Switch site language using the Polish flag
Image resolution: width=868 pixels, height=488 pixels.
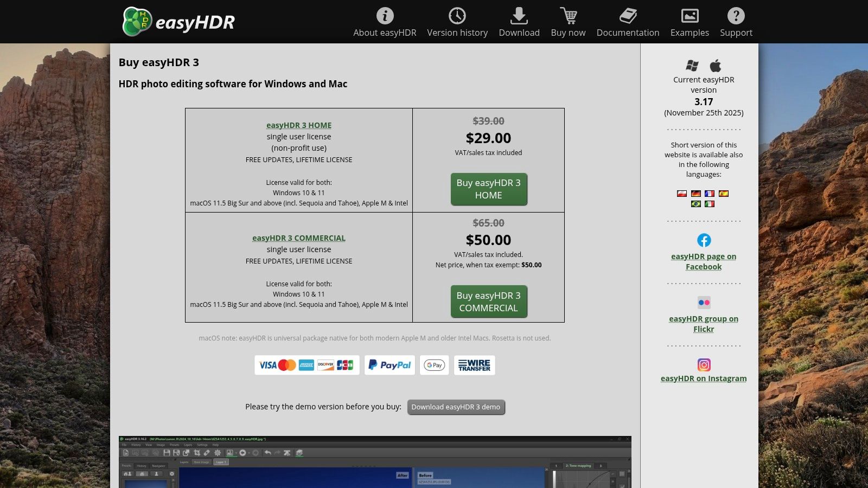[681, 193]
